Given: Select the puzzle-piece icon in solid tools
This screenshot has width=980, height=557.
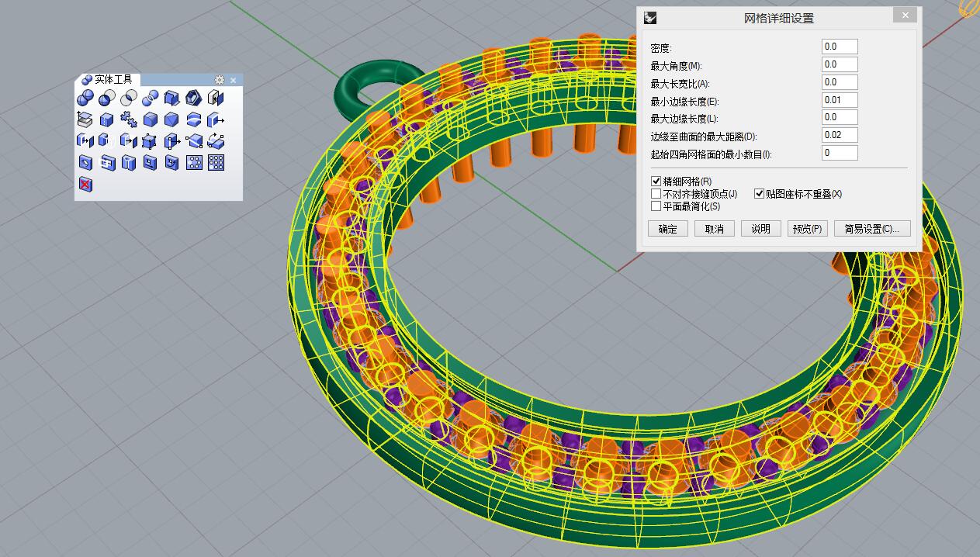Looking at the screenshot, I should tap(129, 119).
